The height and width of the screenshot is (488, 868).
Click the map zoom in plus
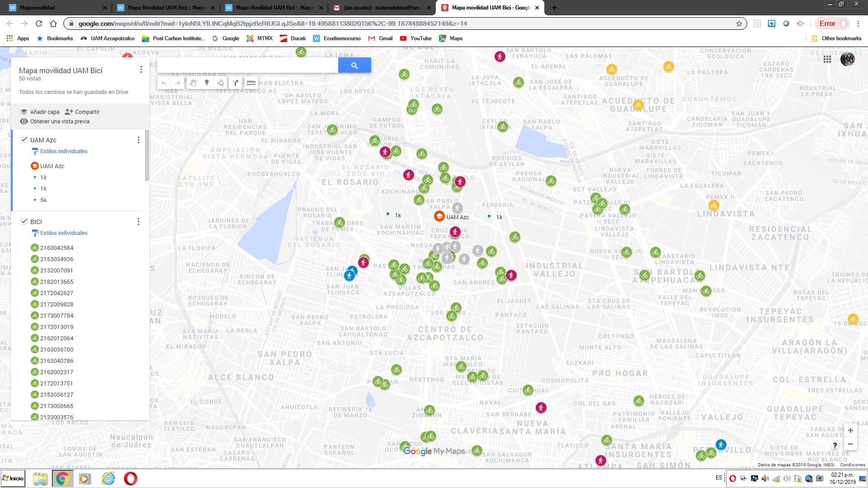click(x=850, y=430)
